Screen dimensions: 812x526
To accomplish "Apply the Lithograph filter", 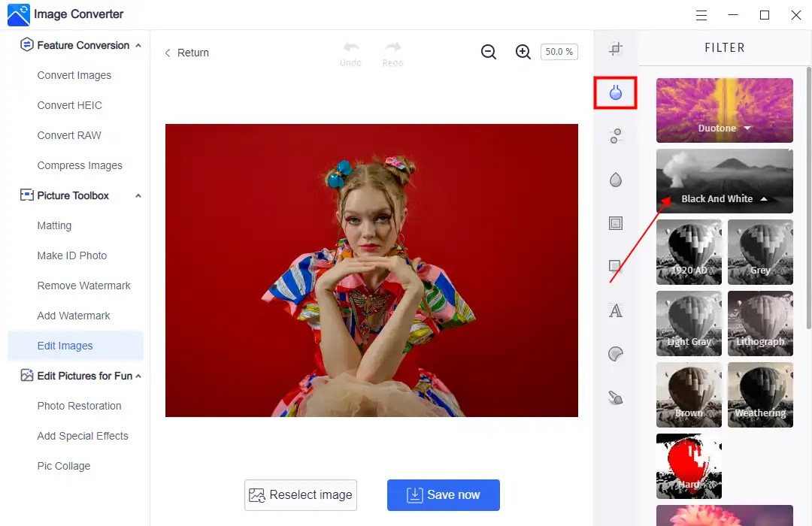I will click(760, 324).
